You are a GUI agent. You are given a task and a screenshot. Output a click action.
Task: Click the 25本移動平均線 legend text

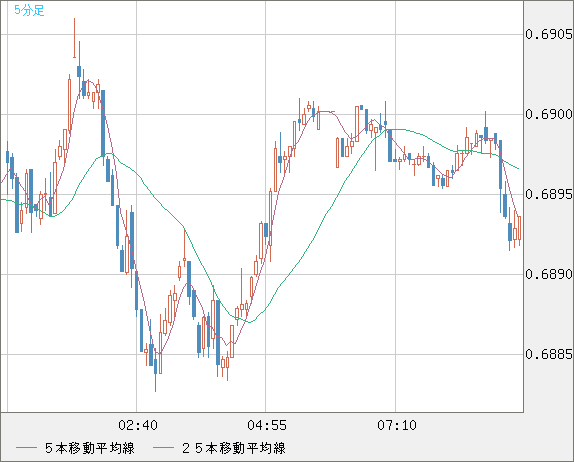(x=234, y=448)
